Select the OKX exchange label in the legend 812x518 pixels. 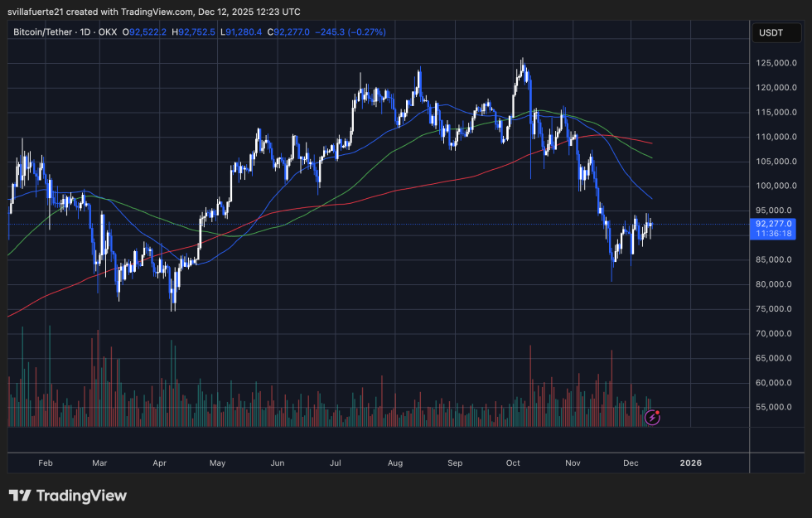[x=106, y=31]
